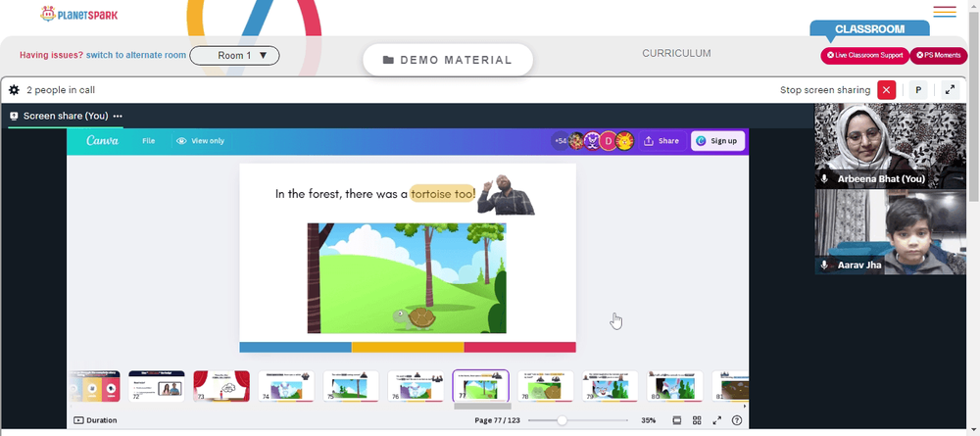Open the hamburger menu at top right
Screen dimensions: 980x436
pyautogui.click(x=945, y=12)
